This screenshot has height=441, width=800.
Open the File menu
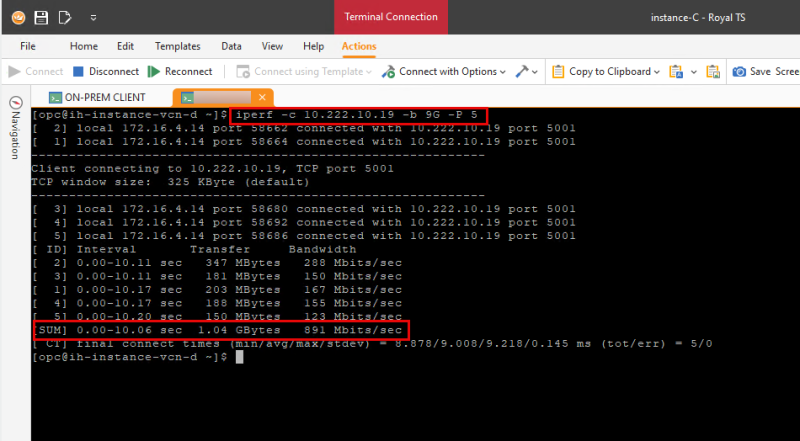tap(28, 46)
